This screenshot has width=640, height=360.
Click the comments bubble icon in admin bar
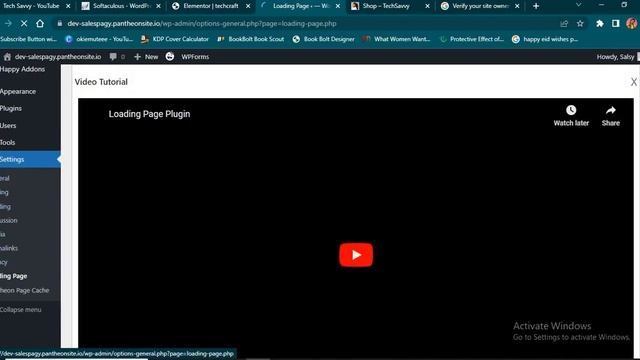click(113, 57)
